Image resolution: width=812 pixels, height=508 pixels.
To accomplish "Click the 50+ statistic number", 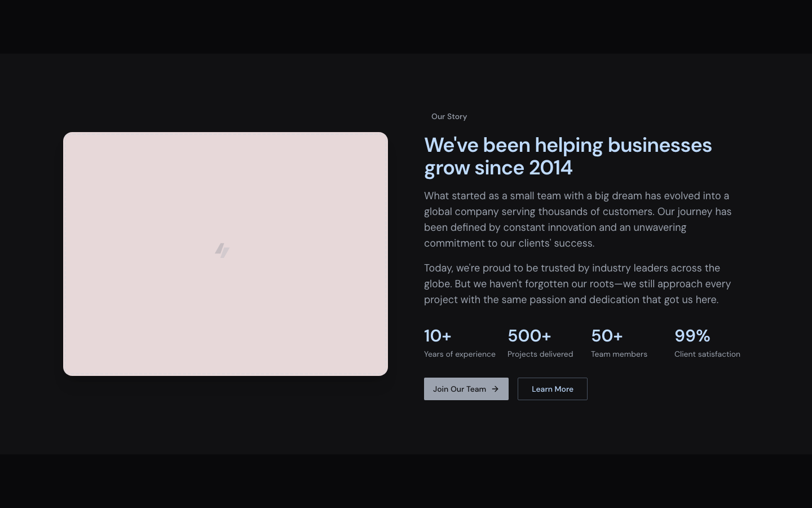I will click(x=607, y=336).
